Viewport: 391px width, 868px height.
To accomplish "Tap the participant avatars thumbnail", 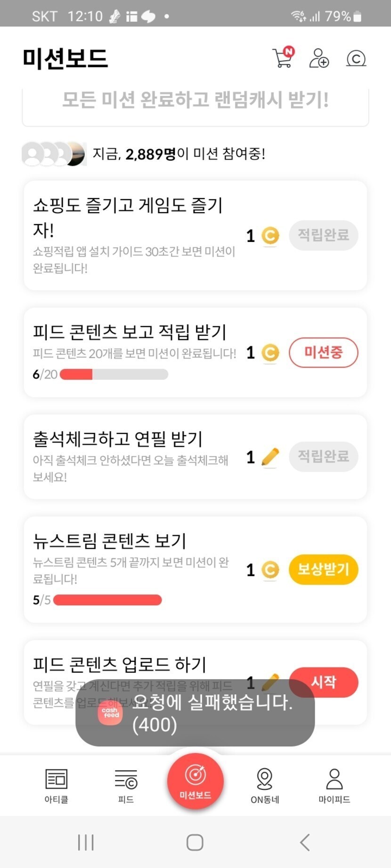I will [54, 154].
